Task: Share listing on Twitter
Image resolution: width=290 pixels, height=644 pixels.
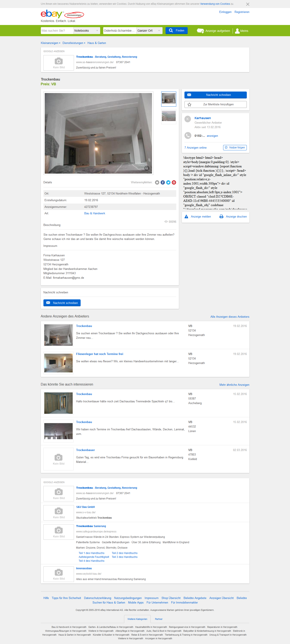Action: [168, 182]
